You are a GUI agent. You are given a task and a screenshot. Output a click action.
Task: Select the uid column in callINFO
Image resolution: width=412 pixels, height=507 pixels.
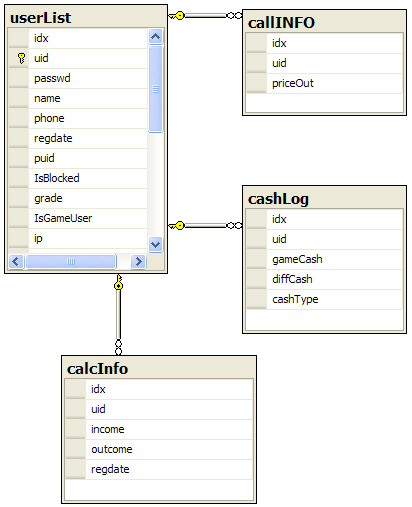(324, 63)
